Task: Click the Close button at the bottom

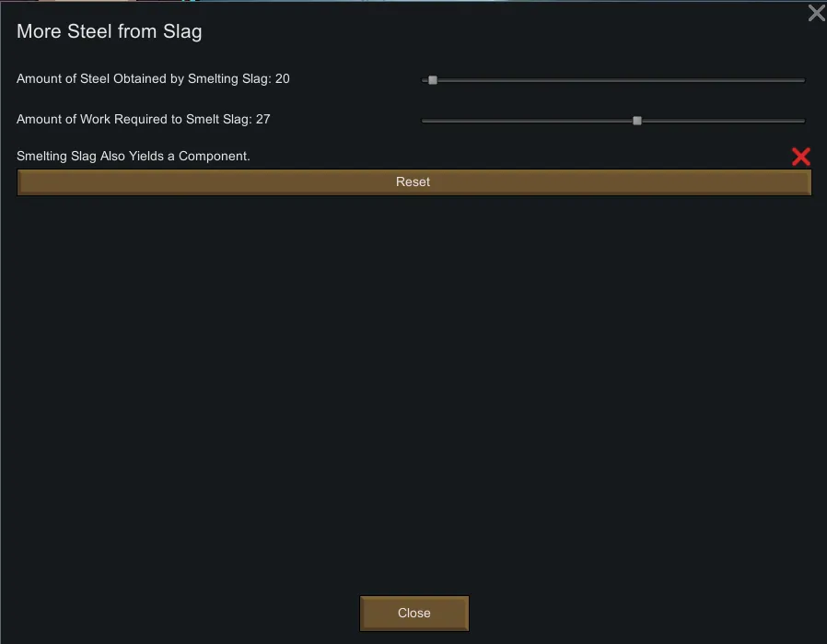Action: click(x=414, y=614)
